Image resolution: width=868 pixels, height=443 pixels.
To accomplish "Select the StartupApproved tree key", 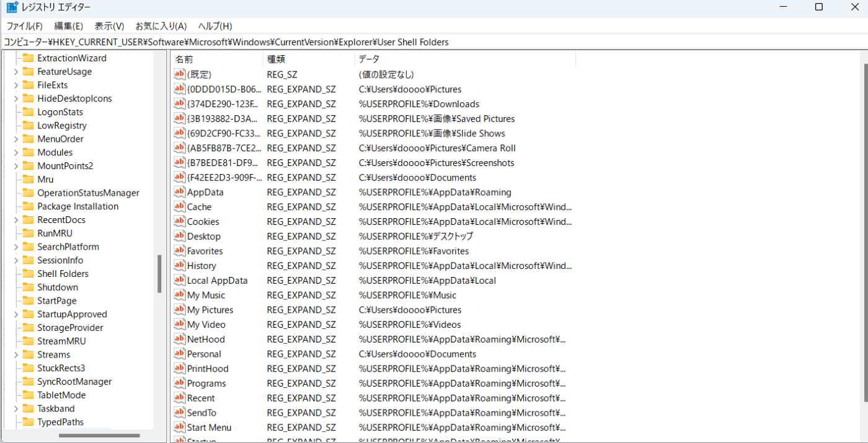I will pos(72,314).
